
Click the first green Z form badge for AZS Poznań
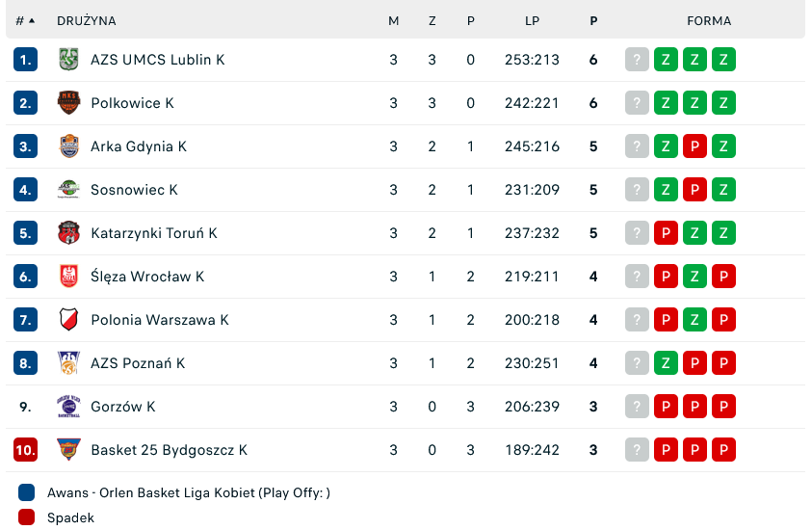point(666,363)
